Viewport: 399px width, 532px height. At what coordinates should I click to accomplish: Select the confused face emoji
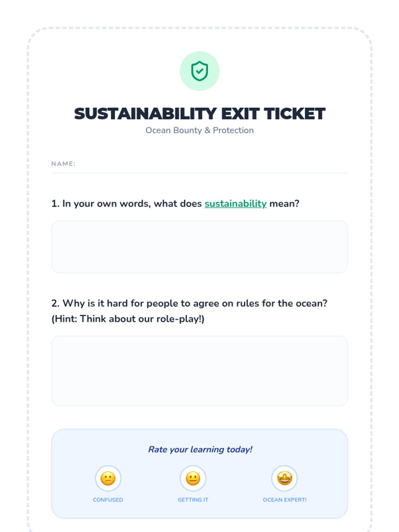point(108,478)
